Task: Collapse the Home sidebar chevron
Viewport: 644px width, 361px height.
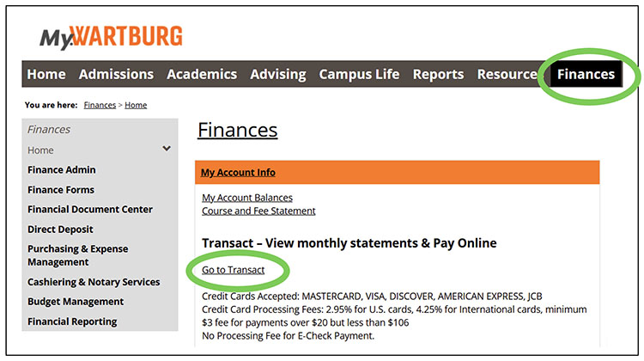Action: pyautogui.click(x=167, y=150)
